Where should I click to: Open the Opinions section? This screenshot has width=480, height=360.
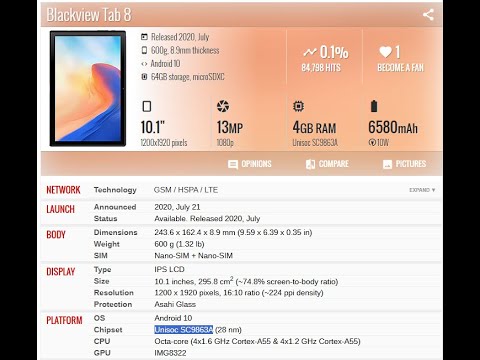(250, 164)
